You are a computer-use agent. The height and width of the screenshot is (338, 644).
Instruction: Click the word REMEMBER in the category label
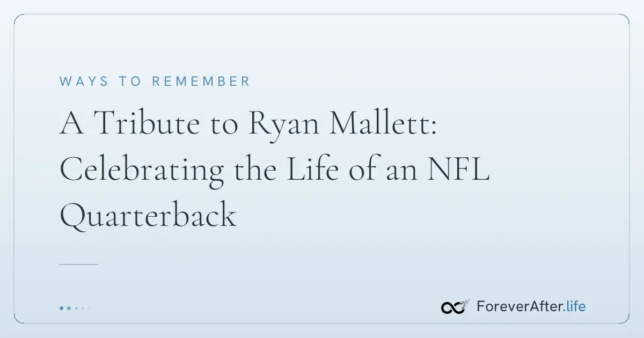click(x=201, y=82)
